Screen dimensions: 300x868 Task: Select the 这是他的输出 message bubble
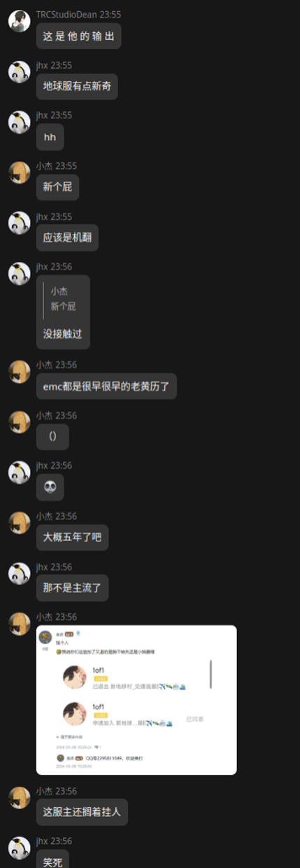[x=79, y=36]
